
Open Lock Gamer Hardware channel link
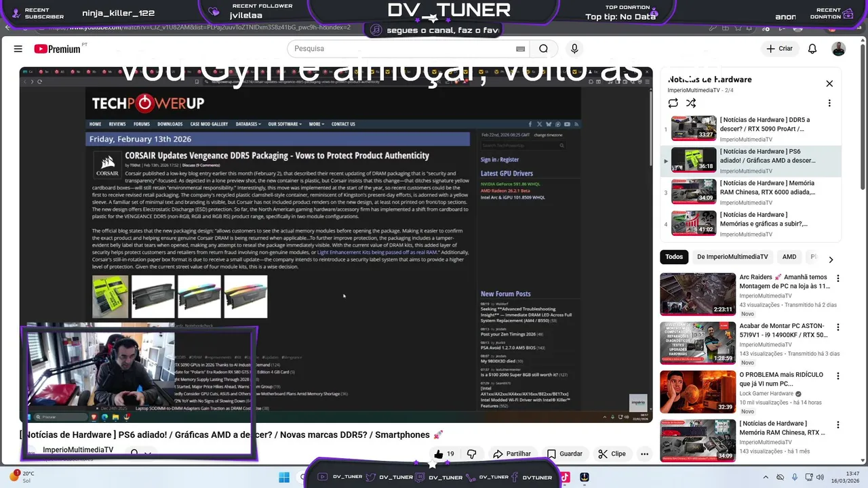point(766,394)
